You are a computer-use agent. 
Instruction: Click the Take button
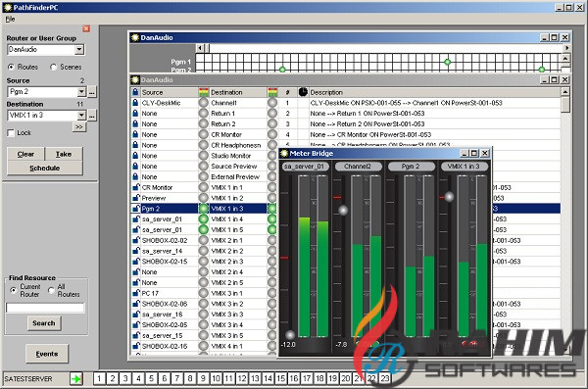point(64,154)
